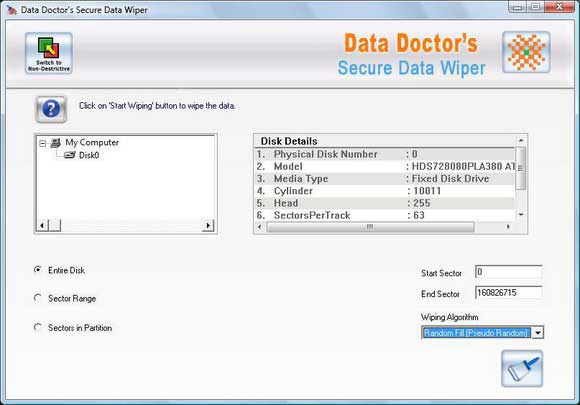Select Disk0 in the tree
580x405 pixels.
point(89,155)
